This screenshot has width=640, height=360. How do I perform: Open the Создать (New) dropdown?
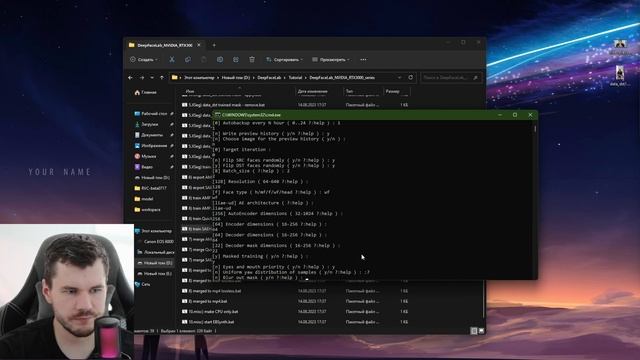coord(144,60)
